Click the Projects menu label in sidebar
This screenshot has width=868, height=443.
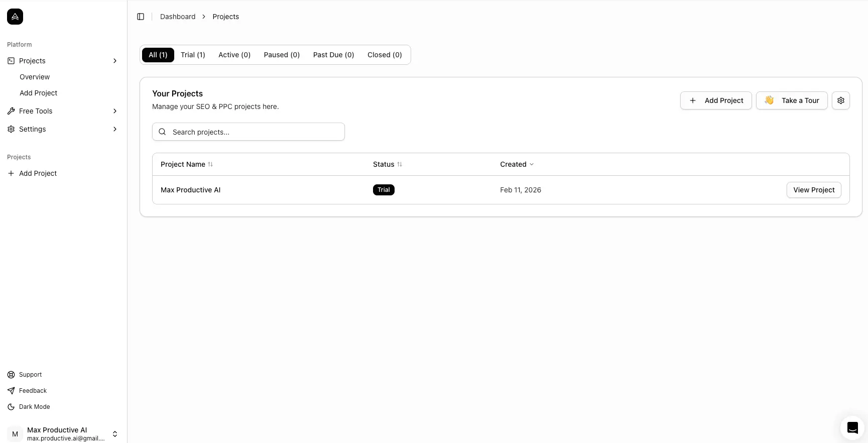coord(32,61)
